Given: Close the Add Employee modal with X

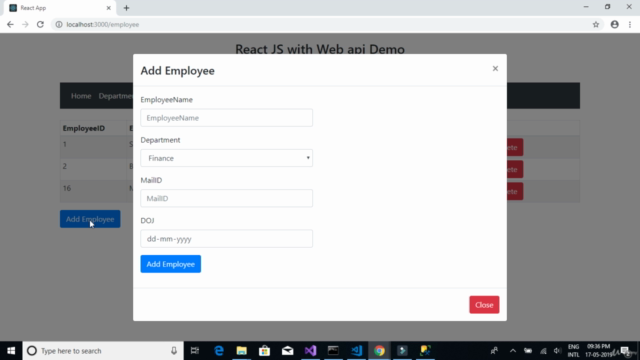Looking at the screenshot, I should (x=495, y=69).
